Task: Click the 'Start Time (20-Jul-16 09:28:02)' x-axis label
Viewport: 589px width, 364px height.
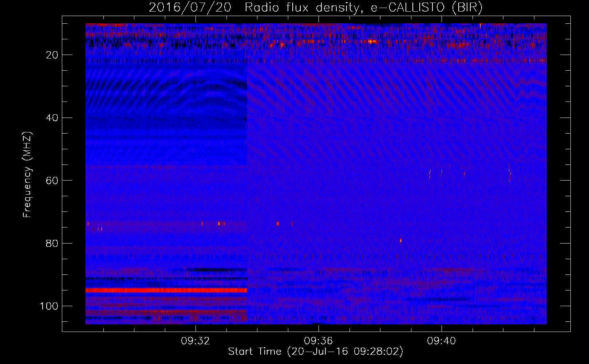Action: [x=316, y=352]
